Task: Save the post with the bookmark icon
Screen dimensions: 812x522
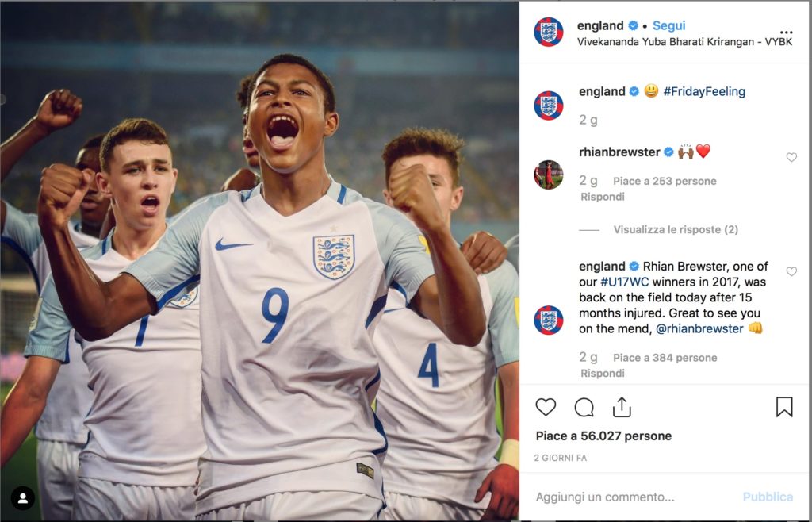Action: (x=783, y=407)
